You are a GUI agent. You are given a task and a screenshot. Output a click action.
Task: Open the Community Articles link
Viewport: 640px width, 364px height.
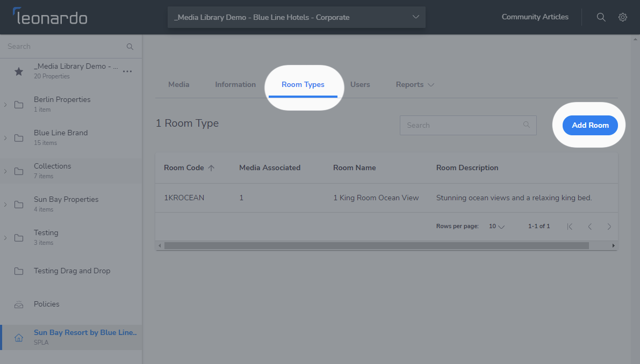coord(535,17)
